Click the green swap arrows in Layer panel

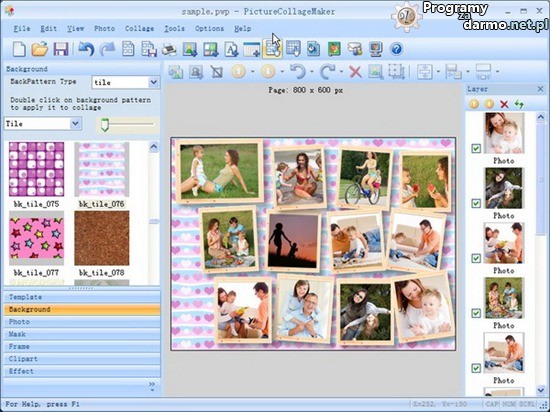pyautogui.click(x=519, y=104)
